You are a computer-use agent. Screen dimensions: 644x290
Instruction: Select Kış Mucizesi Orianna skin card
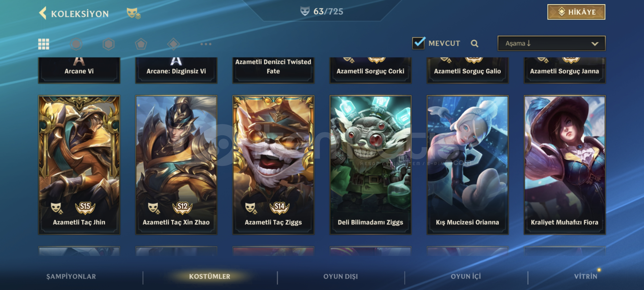point(468,165)
